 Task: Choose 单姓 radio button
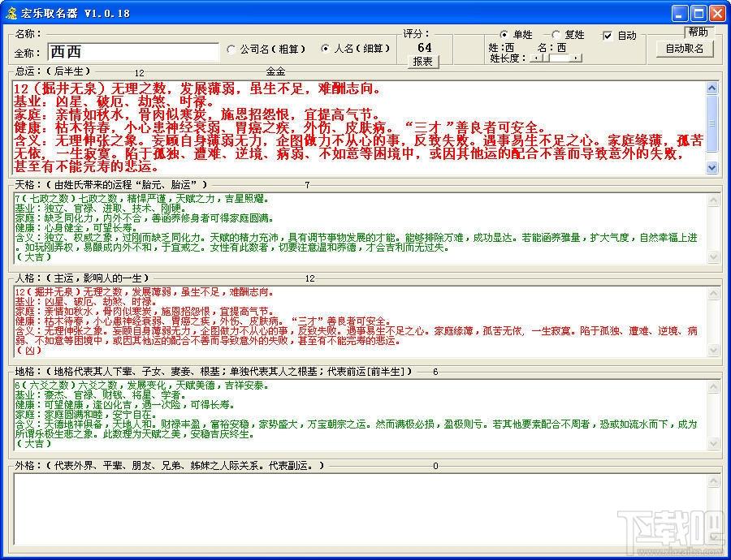pos(516,34)
